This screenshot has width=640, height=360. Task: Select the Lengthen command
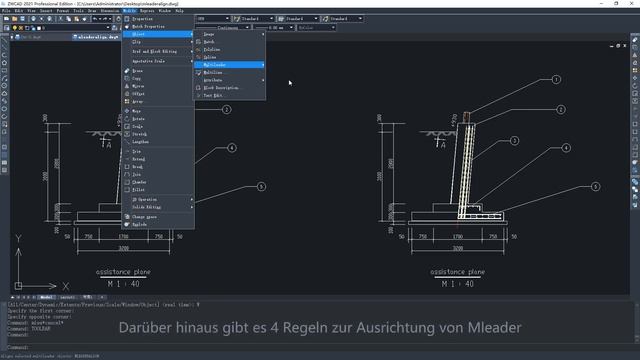[x=158, y=142]
